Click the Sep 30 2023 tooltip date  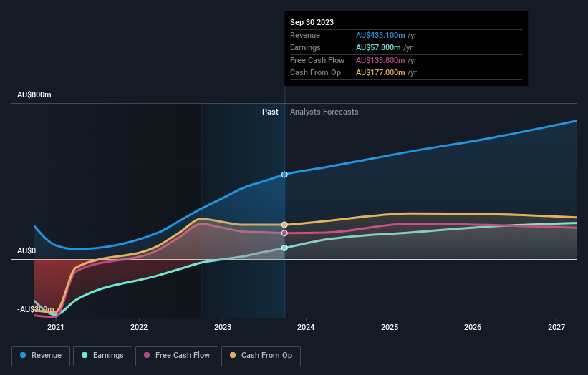pyautogui.click(x=312, y=22)
